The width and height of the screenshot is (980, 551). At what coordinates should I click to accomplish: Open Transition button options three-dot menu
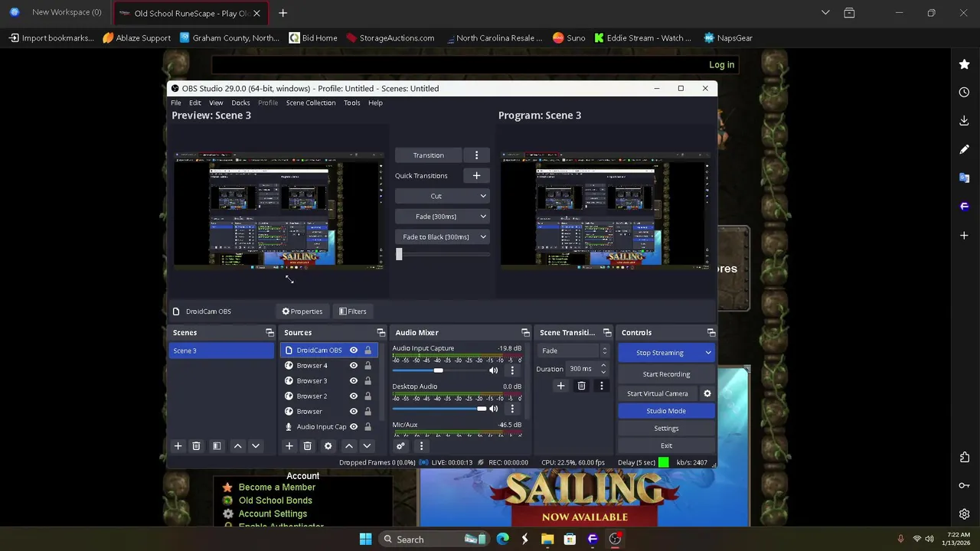pos(476,155)
